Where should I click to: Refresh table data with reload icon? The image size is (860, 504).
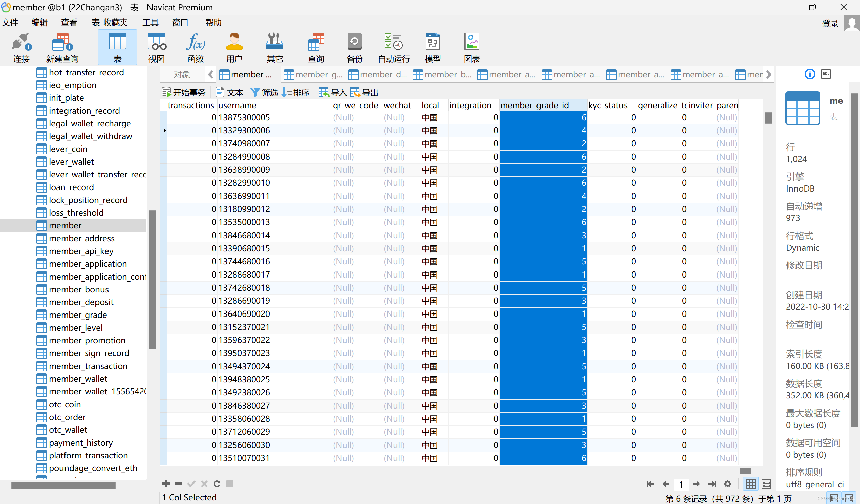[217, 484]
